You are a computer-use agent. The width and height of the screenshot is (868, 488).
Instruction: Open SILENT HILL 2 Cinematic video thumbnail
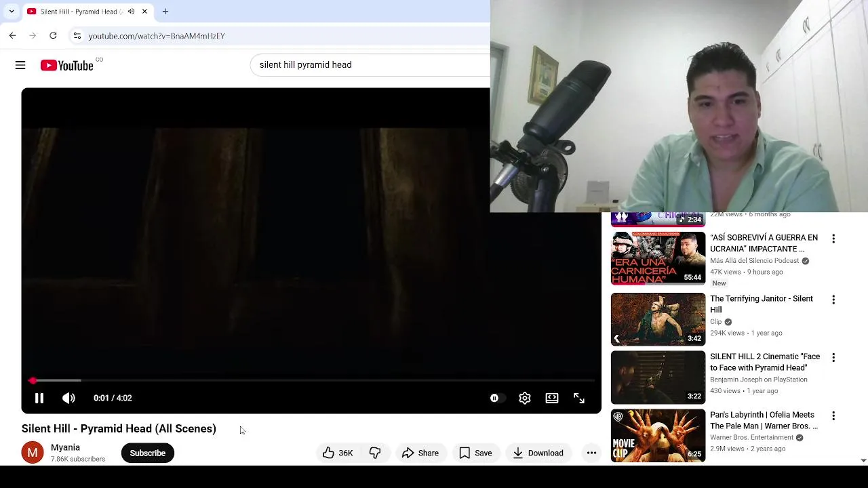(658, 377)
